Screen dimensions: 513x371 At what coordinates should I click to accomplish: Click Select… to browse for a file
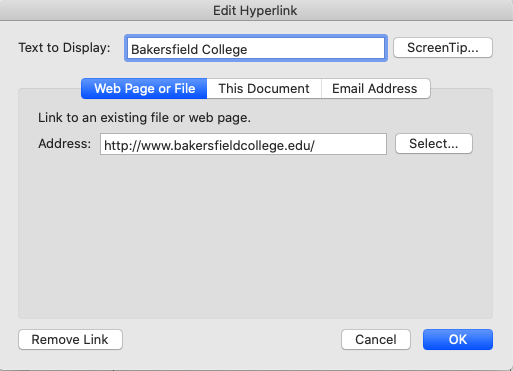(434, 144)
